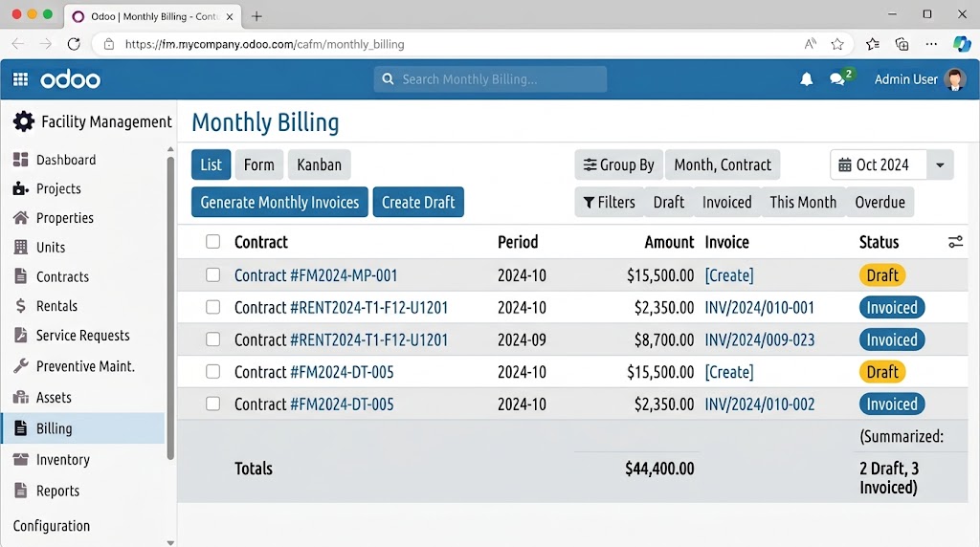980x547 pixels.
Task: View site info lock icon
Action: pyautogui.click(x=109, y=44)
